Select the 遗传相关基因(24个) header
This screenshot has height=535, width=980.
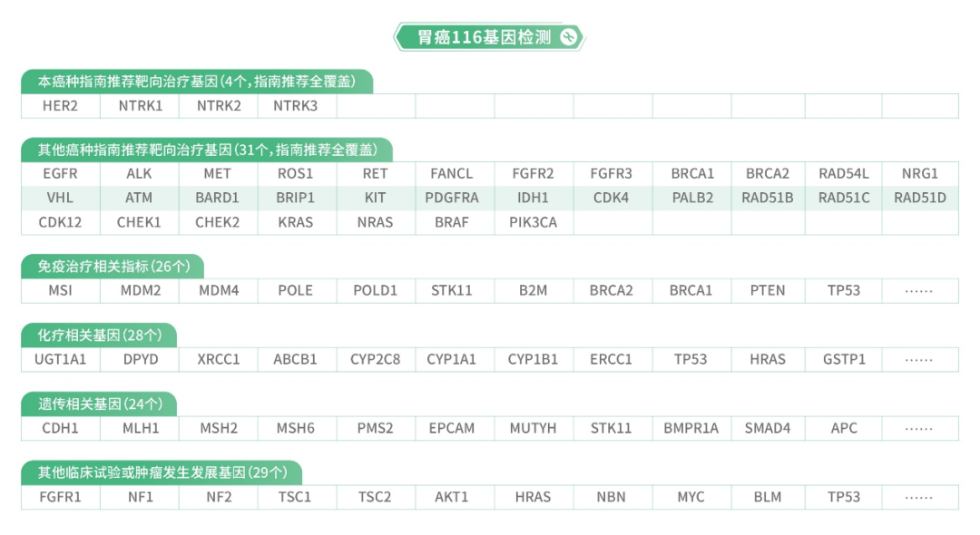[99, 404]
